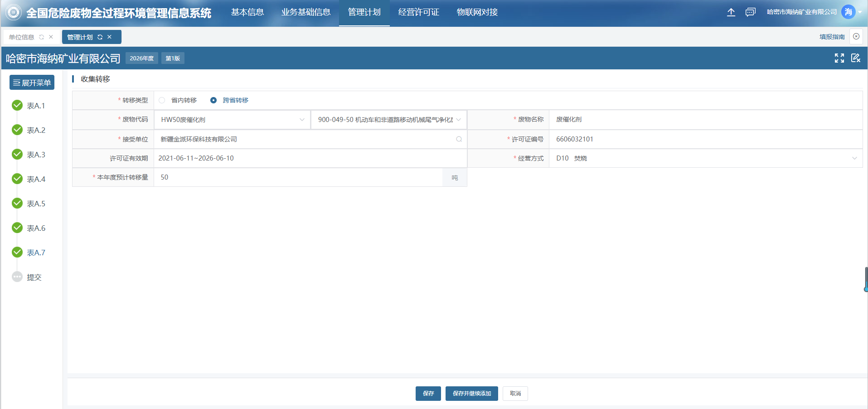Open the messages chat icon
The height and width of the screenshot is (409, 868).
pyautogui.click(x=750, y=12)
